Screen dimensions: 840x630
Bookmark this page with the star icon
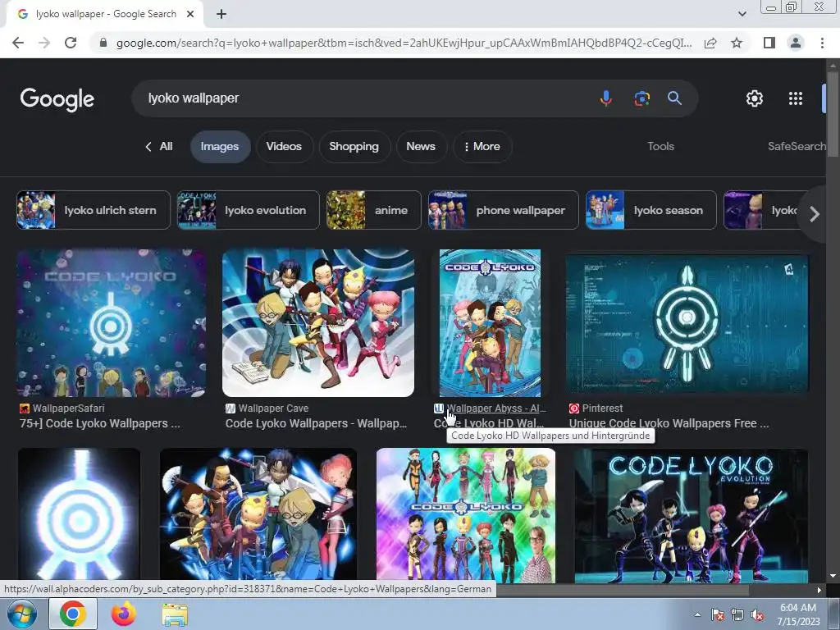(x=737, y=43)
